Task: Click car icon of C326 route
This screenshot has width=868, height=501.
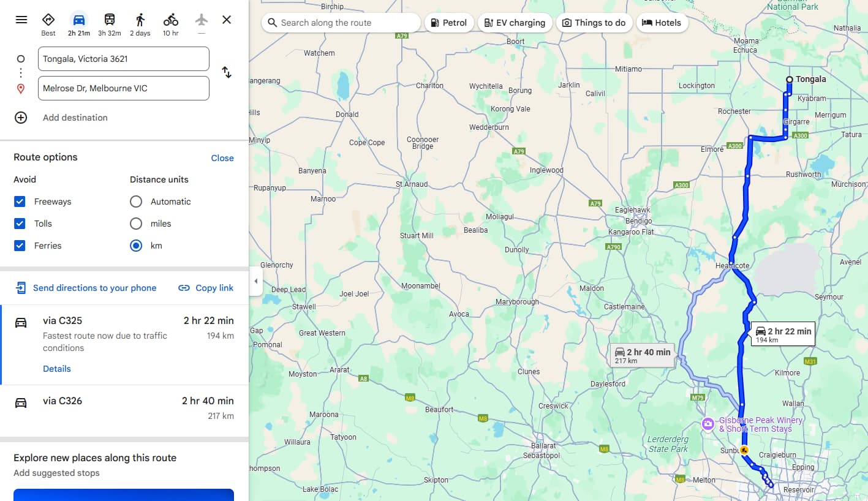Action: click(21, 403)
